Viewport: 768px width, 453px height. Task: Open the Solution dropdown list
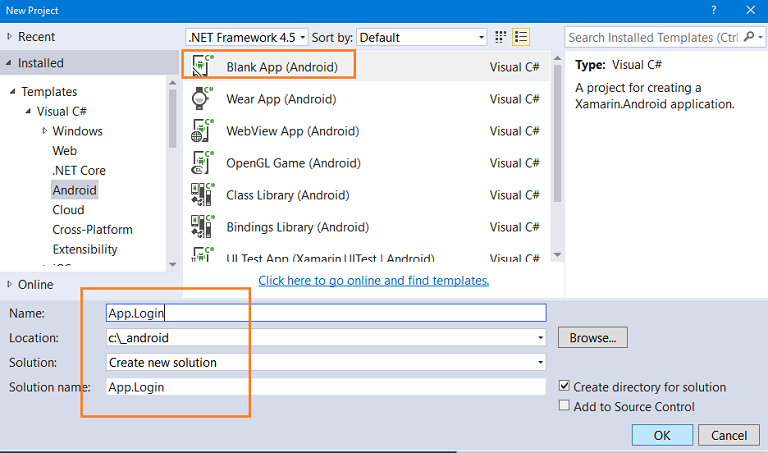[x=540, y=362]
